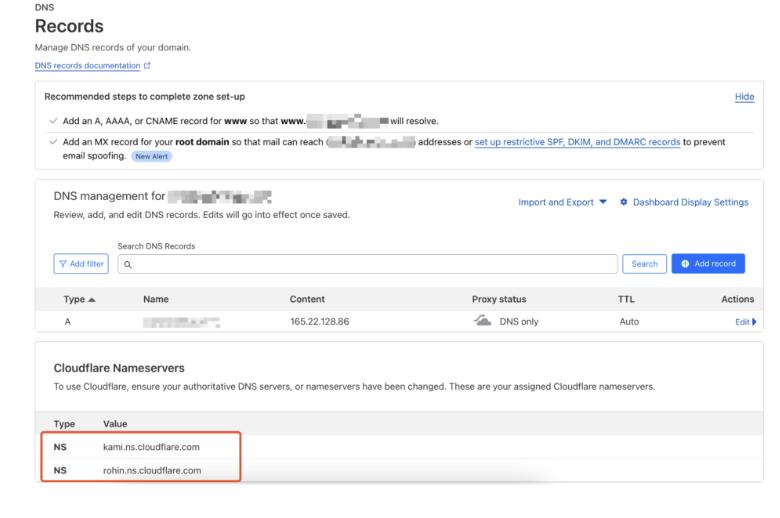The height and width of the screenshot is (518, 780).
Task: Click the magnifier icon in the search field
Action: tap(125, 263)
